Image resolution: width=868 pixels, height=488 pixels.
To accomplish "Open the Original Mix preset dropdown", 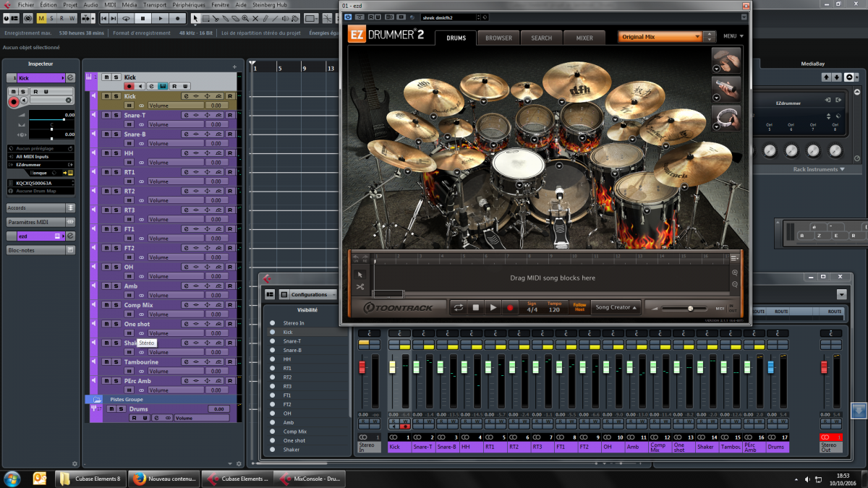I will point(660,36).
